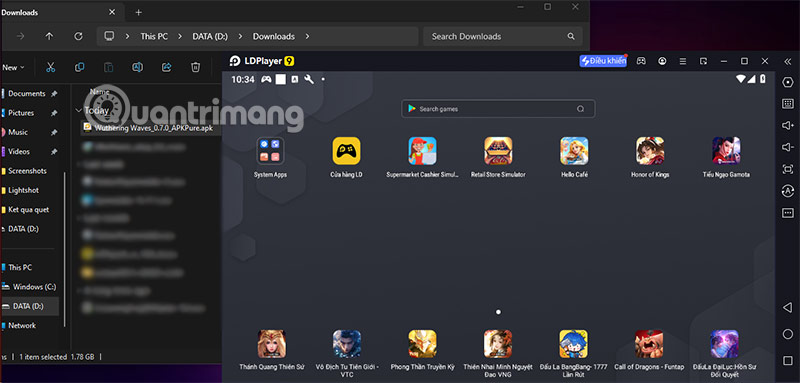
Task: Open the System Apps folder in LDPlayer
Action: (270, 151)
